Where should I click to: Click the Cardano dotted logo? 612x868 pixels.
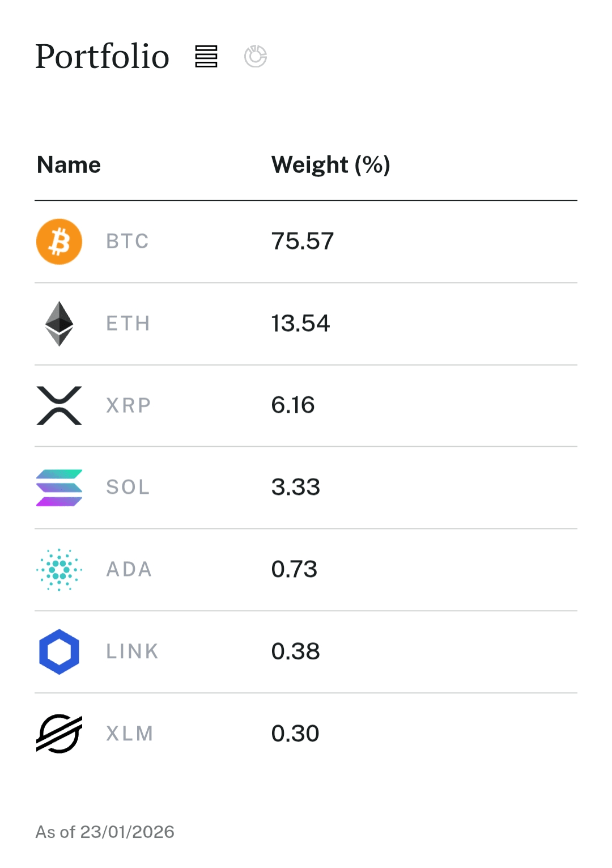(59, 569)
